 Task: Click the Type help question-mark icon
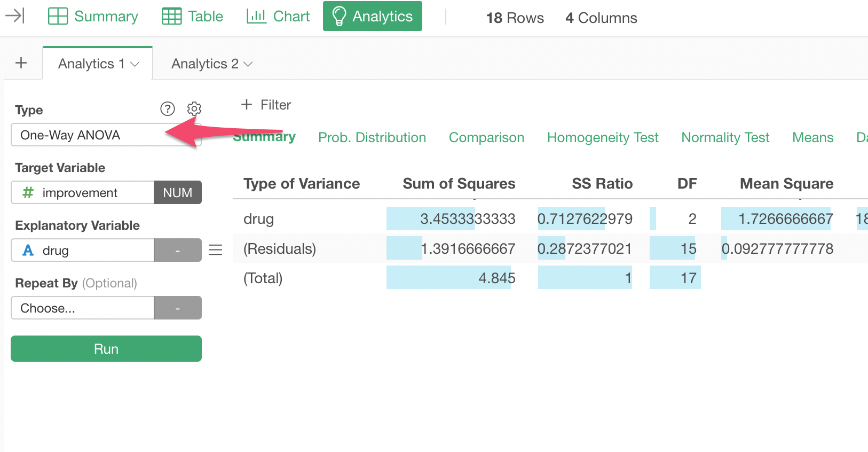(x=168, y=109)
